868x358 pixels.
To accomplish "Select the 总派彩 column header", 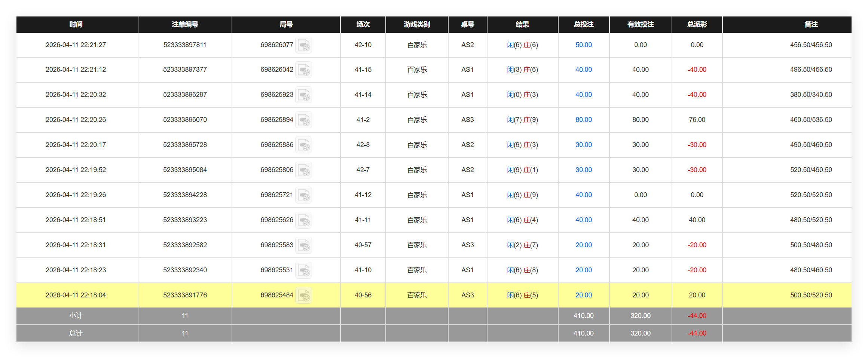I will click(x=697, y=24).
